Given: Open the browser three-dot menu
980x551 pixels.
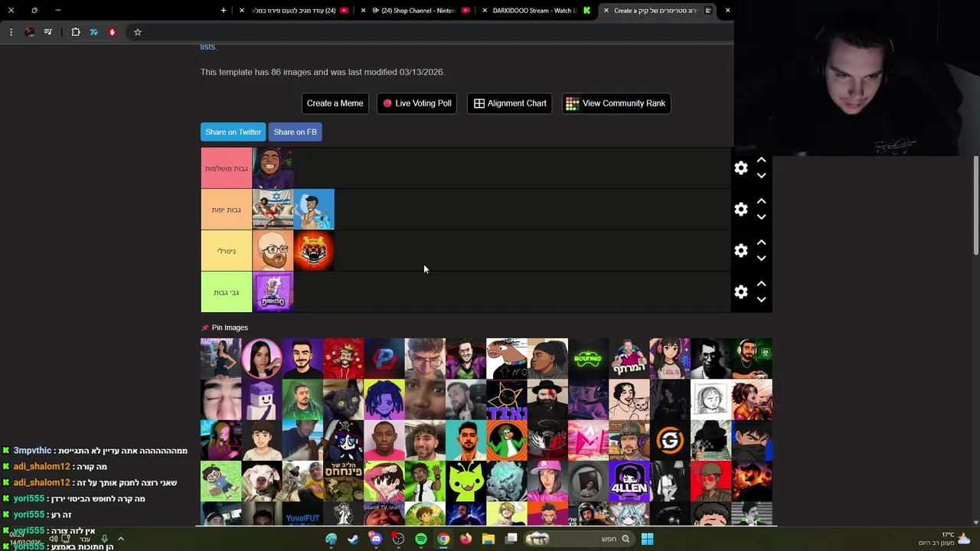Looking at the screenshot, I should point(11,32).
